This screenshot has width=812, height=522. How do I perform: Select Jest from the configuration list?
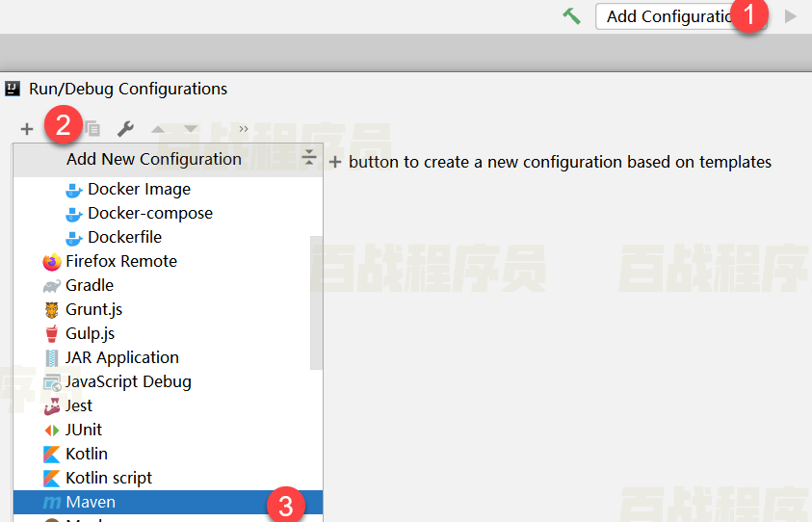click(169, 405)
